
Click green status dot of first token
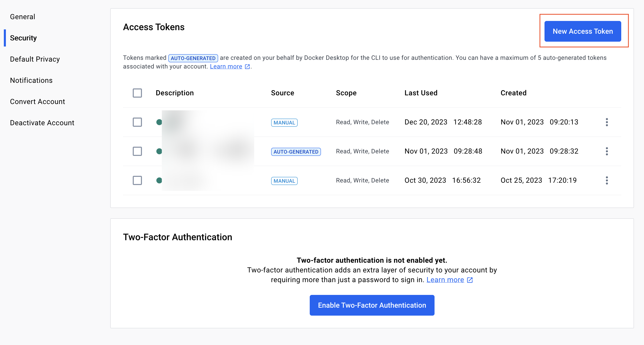pyautogui.click(x=159, y=122)
